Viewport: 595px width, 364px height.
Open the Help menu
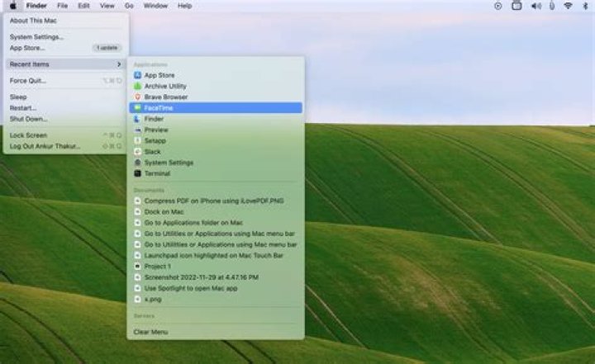tap(185, 6)
